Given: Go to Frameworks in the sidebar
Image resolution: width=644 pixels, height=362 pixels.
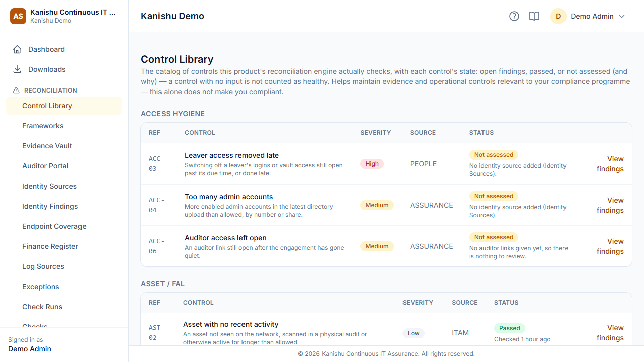Looking at the screenshot, I should point(43,126).
